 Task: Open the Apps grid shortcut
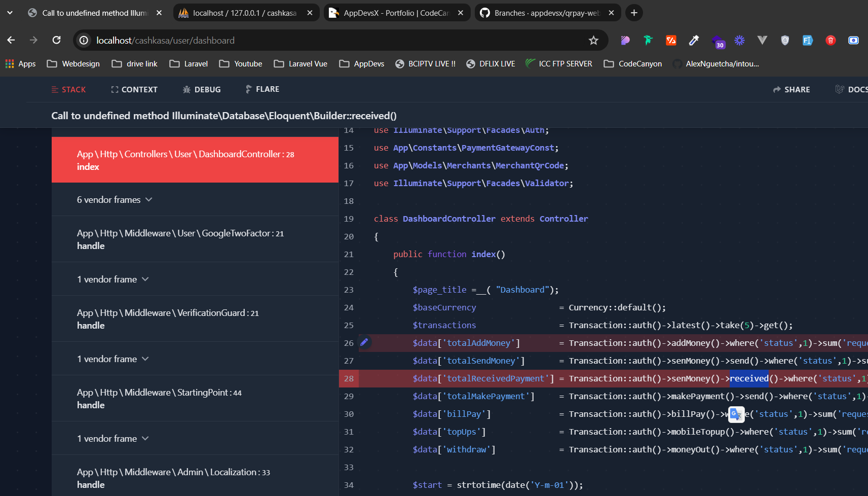(x=21, y=64)
